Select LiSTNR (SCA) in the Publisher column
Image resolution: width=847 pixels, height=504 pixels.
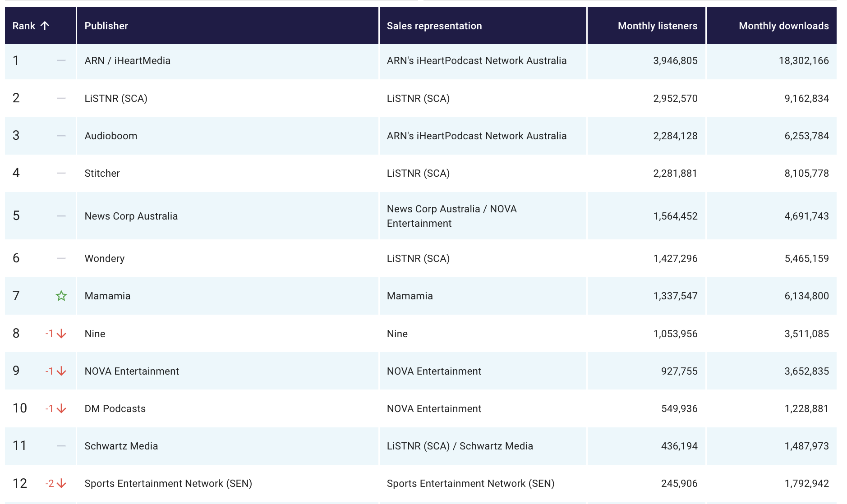coord(116,98)
